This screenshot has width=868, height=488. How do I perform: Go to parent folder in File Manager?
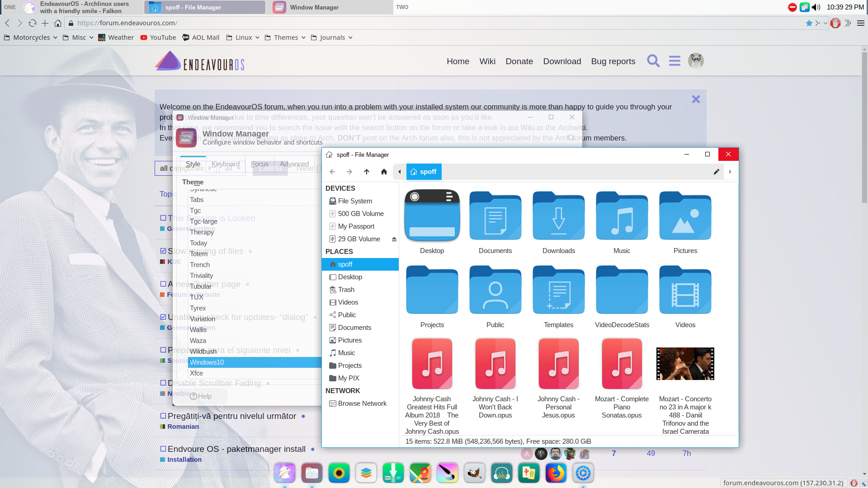pyautogui.click(x=367, y=172)
